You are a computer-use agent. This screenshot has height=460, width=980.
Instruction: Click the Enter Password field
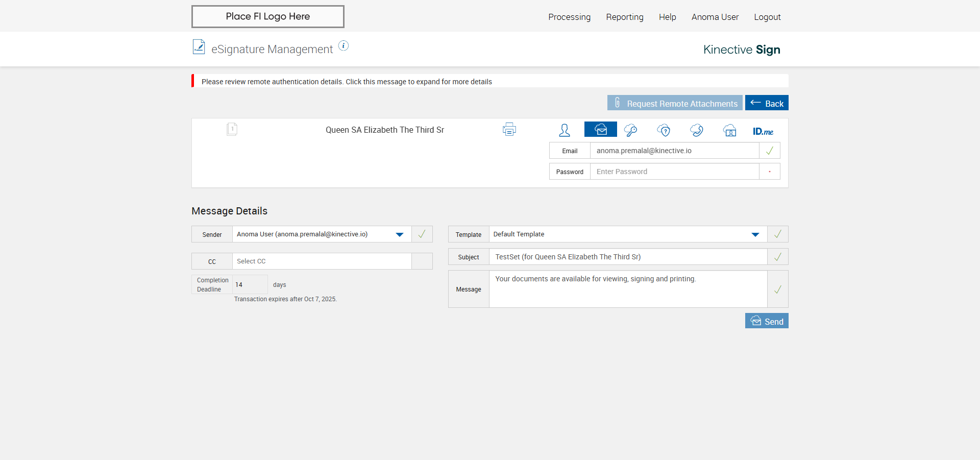coord(674,172)
